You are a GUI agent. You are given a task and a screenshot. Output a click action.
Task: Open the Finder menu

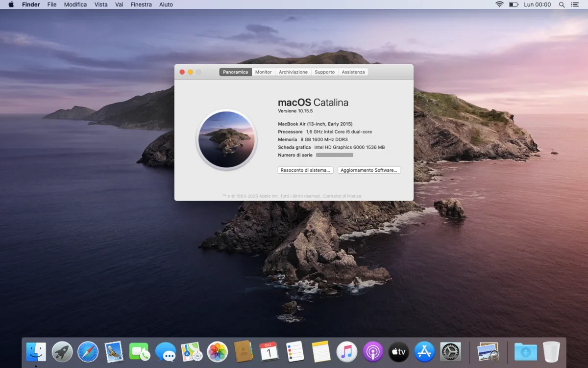tap(31, 4)
